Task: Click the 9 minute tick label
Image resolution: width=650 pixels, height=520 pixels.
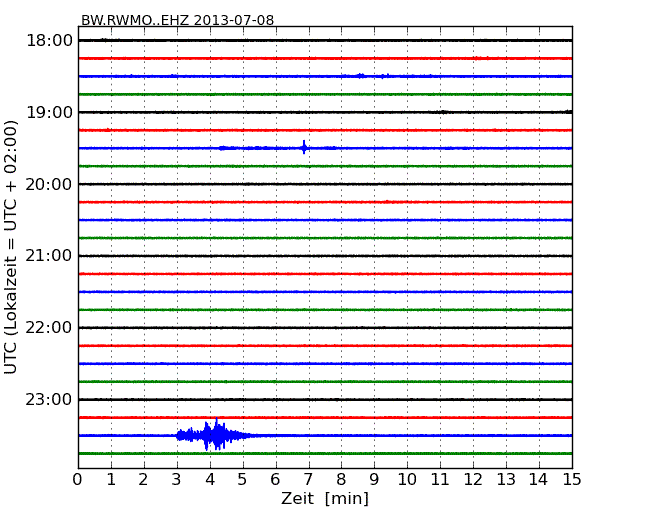Action: [x=374, y=480]
